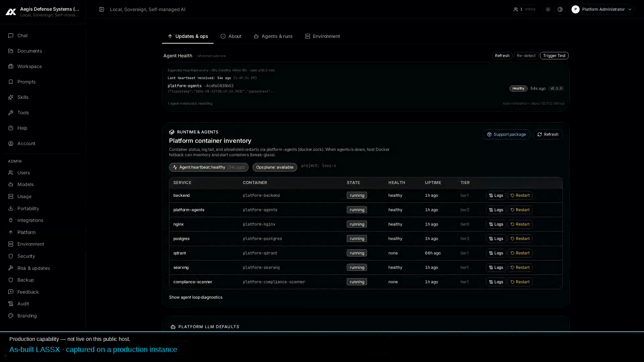This screenshot has width=644, height=362.
Task: Switch to the About tab
Action: click(231, 36)
